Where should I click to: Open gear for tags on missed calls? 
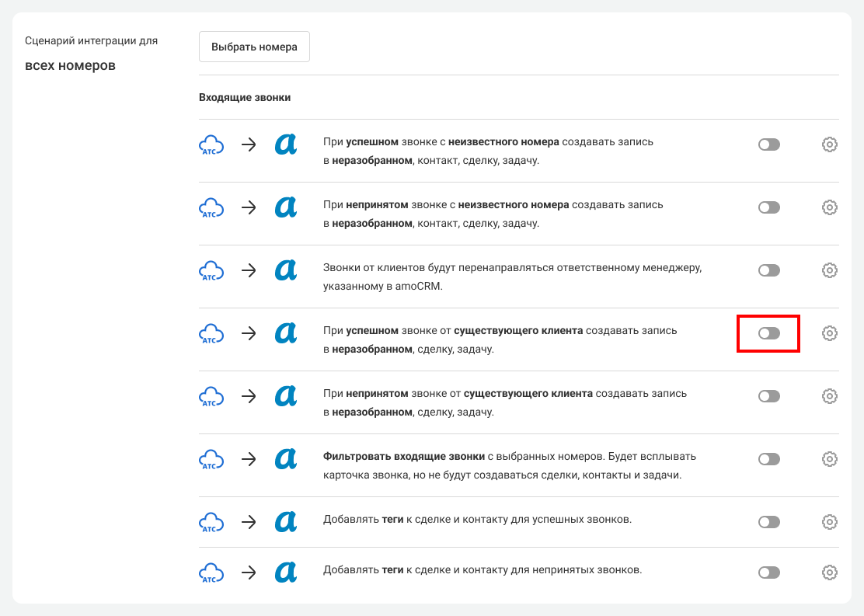pos(829,572)
